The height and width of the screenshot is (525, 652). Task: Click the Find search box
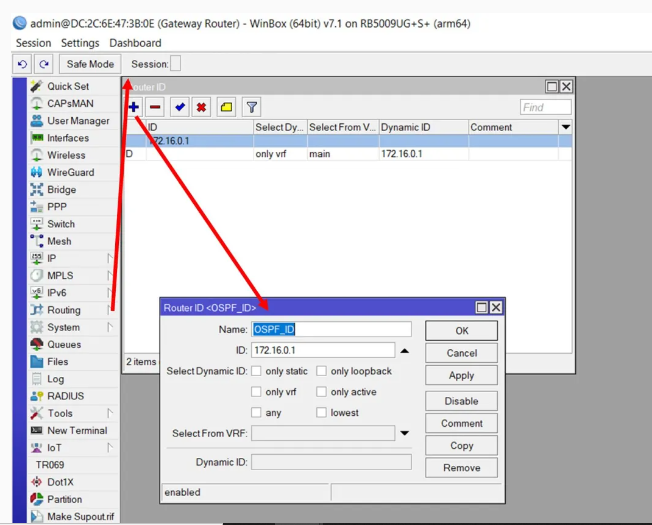(x=546, y=107)
